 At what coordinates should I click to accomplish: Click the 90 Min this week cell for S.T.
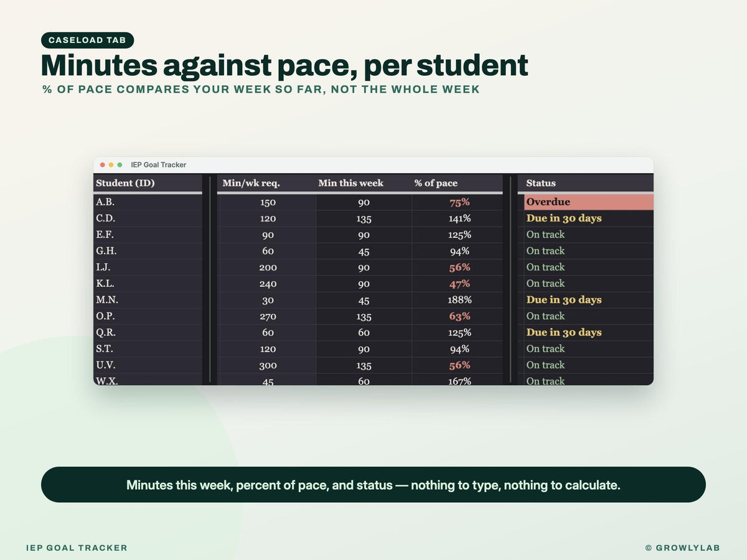pyautogui.click(x=364, y=348)
